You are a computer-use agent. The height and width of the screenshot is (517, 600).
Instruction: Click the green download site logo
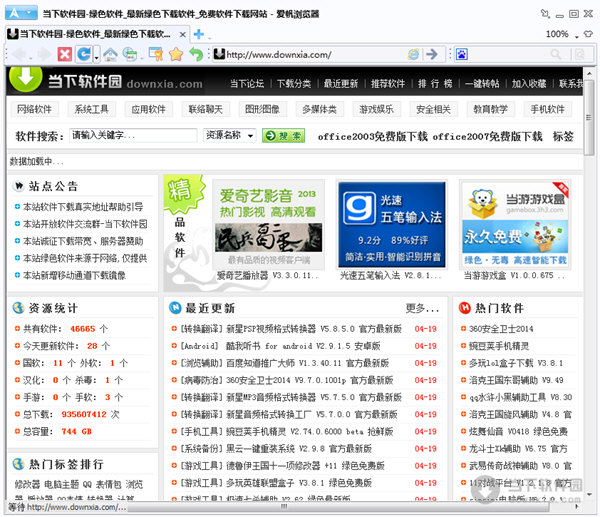(25, 78)
